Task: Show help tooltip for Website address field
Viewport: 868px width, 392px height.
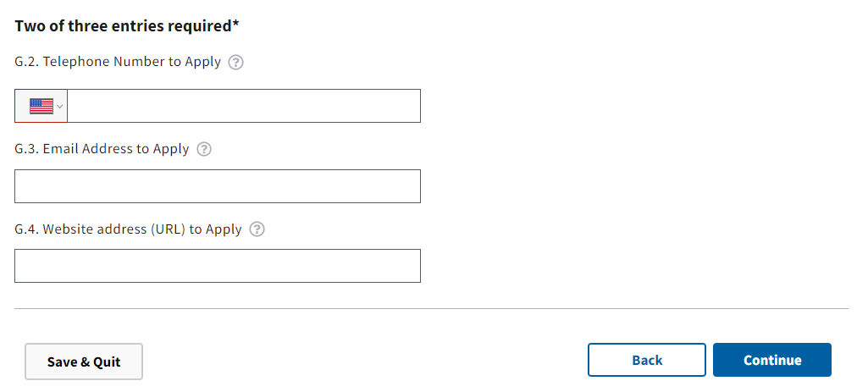Action: tap(257, 229)
